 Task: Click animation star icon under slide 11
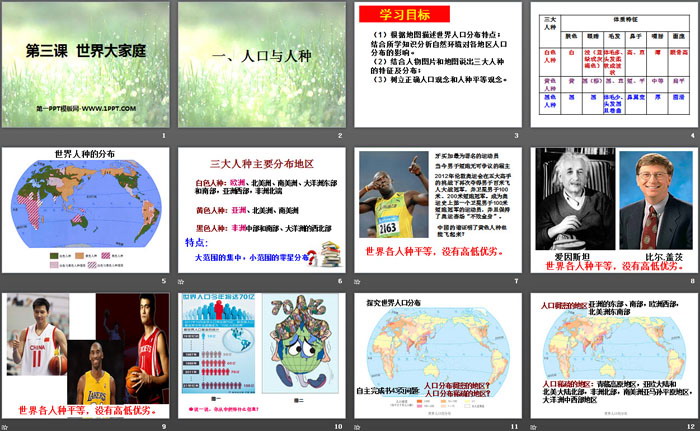tap(357, 427)
